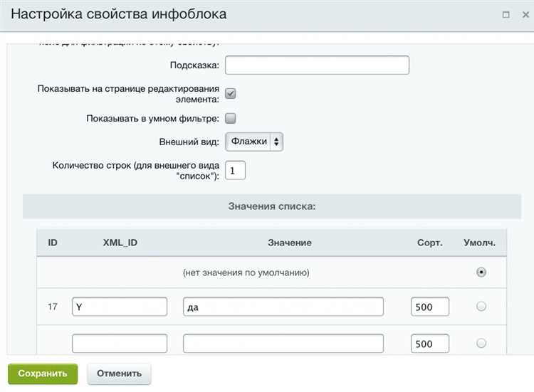This screenshot has height=392, width=534.
Task: Click the Умолч. column header
Action: pos(479,243)
